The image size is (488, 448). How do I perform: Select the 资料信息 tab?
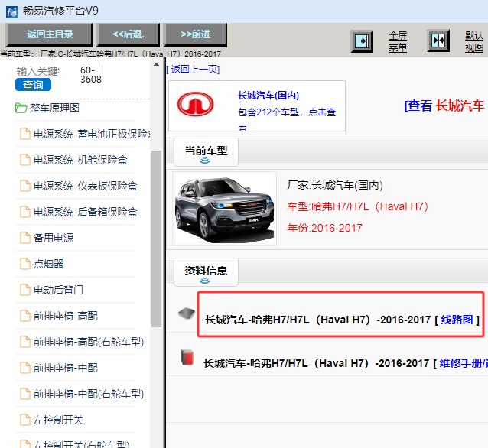click(206, 271)
